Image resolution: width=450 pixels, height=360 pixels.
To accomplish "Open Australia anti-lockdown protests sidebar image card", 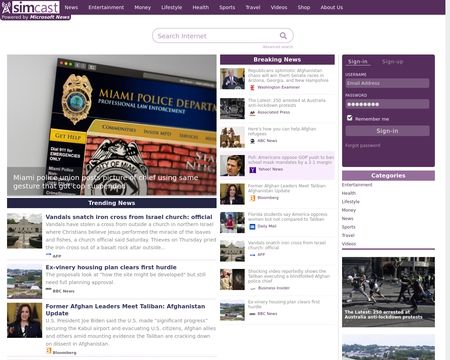I will (388, 292).
